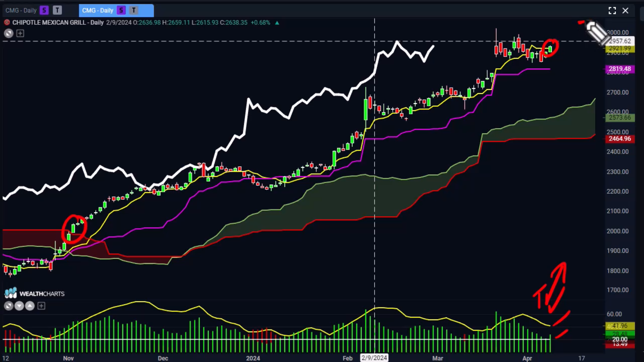Maximize the main price panel via diagonal-arrow icon

pos(9,33)
